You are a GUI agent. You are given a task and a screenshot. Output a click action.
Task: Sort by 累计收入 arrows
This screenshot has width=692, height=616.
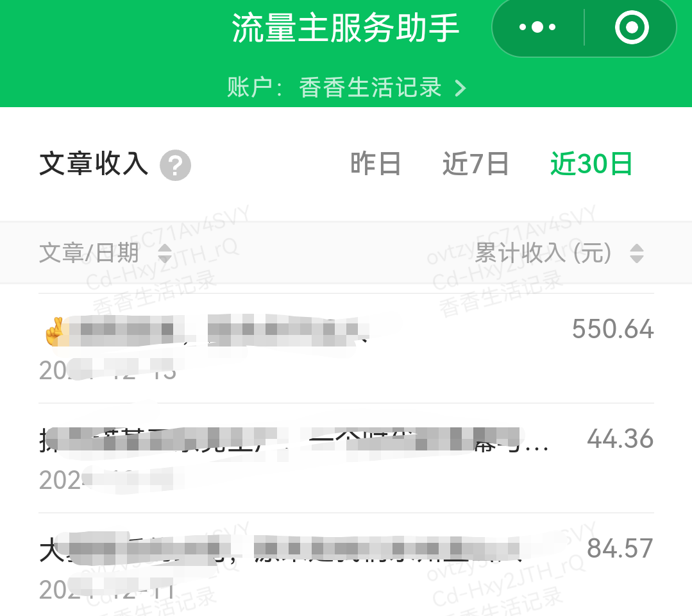(636, 253)
